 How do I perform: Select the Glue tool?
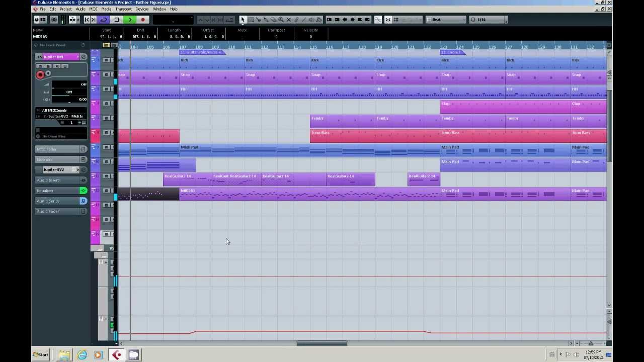[266, 20]
